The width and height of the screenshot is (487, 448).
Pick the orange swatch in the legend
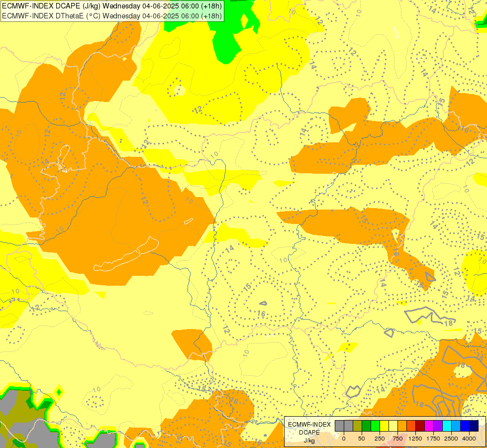coord(402,426)
